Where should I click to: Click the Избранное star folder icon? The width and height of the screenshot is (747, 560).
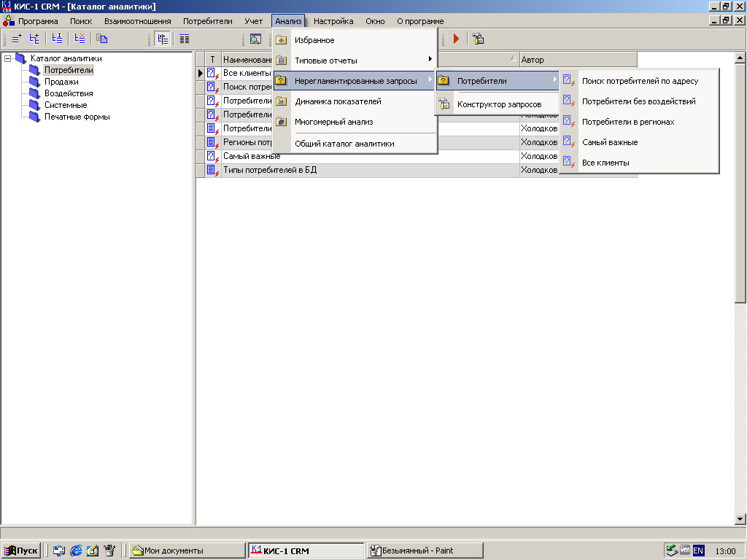[282, 40]
